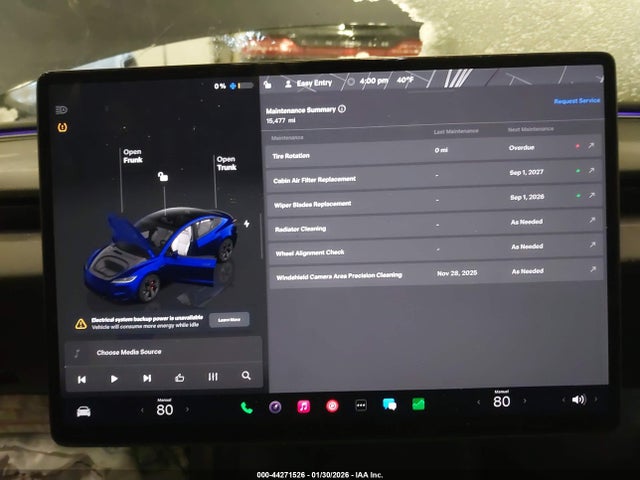The width and height of the screenshot is (640, 480).
Task: Decrease the driver temperature with the left chevron
Action: pos(142,410)
